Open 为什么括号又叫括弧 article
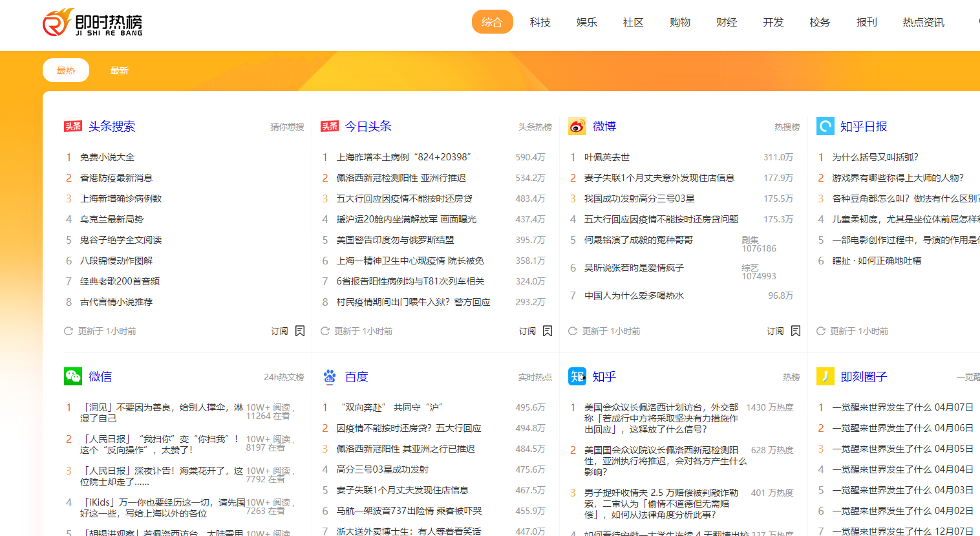This screenshot has width=980, height=536. (x=875, y=157)
